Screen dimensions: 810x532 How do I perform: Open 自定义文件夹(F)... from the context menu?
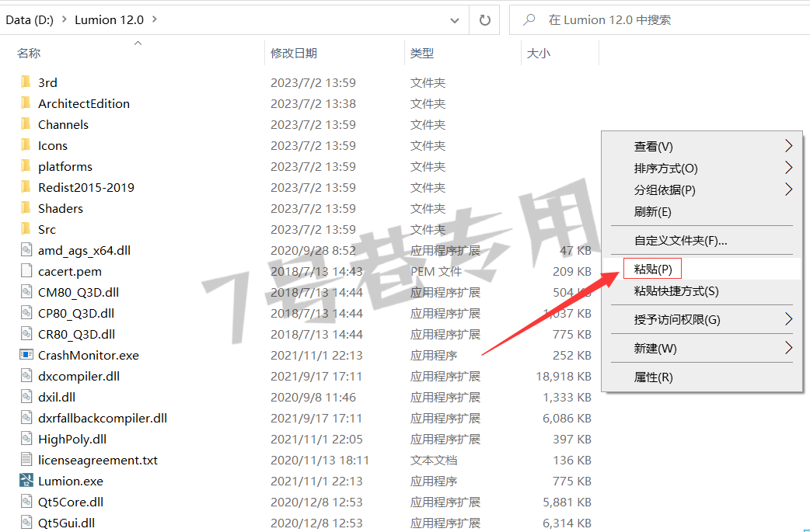point(702,241)
